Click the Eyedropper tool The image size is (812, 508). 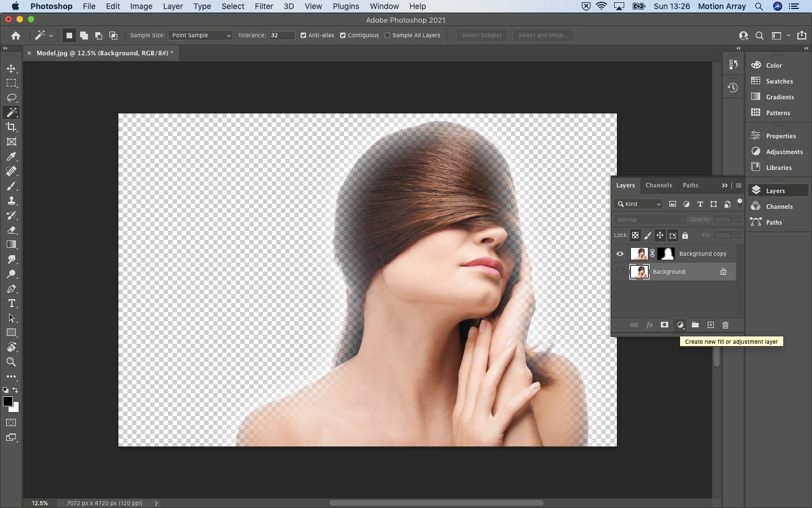(11, 156)
